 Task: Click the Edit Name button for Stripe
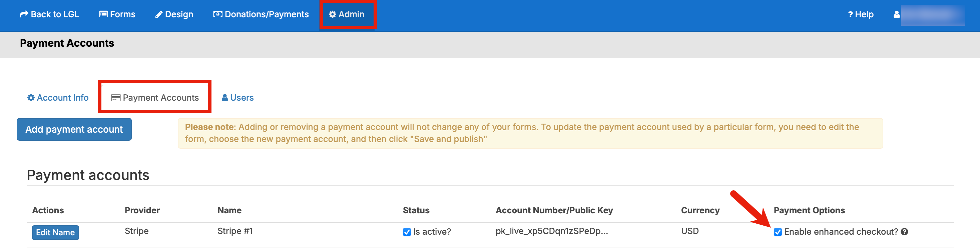56,232
